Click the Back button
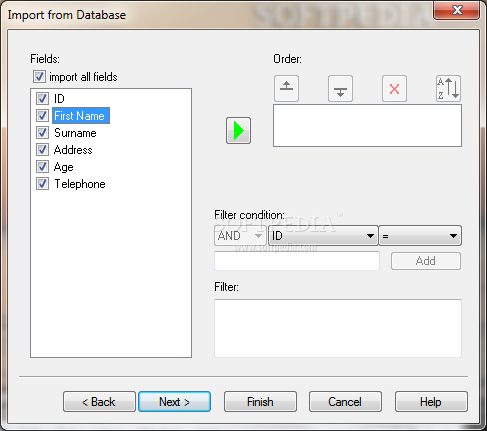487x431 pixels. pos(99,402)
